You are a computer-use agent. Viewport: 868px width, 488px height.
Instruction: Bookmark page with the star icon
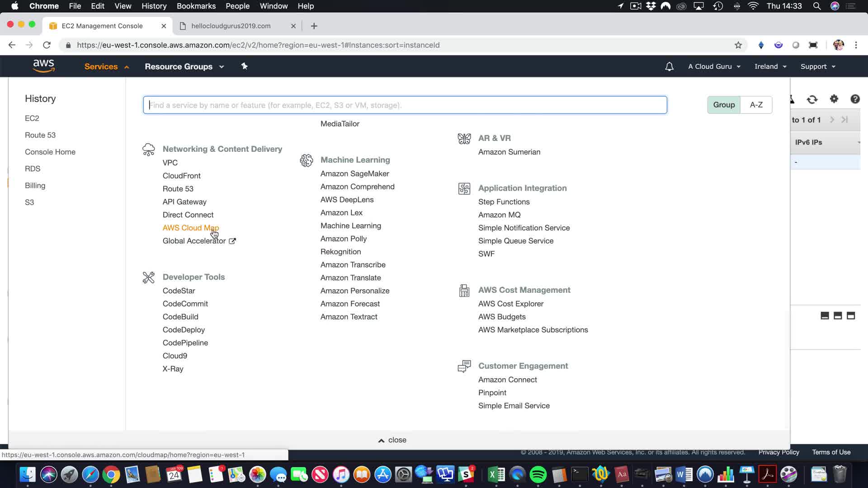tap(738, 45)
